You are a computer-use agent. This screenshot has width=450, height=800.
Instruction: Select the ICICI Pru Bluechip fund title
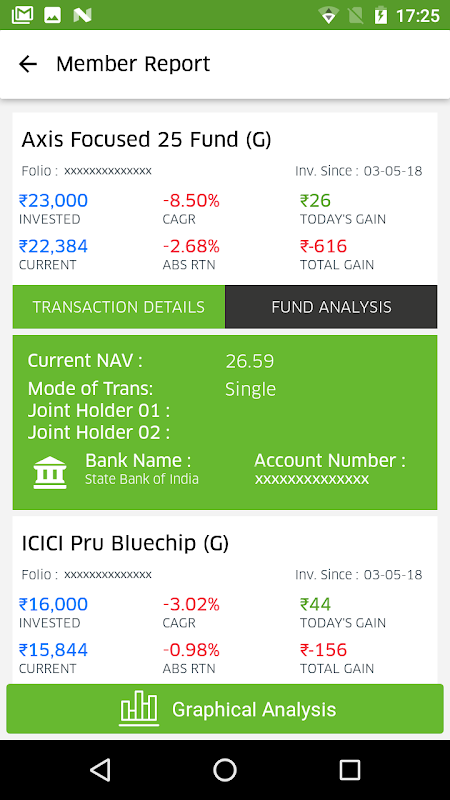coord(125,543)
